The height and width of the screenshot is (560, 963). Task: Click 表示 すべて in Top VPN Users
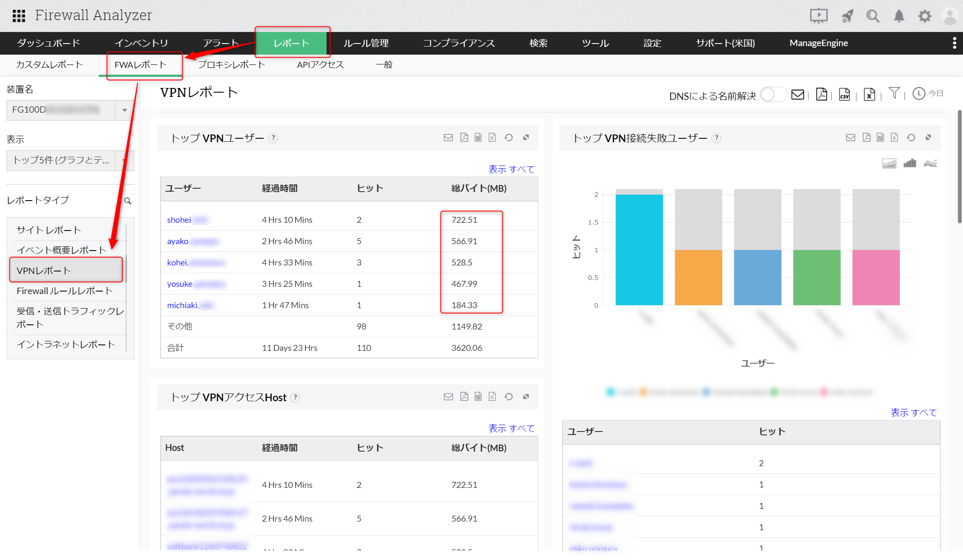(511, 169)
